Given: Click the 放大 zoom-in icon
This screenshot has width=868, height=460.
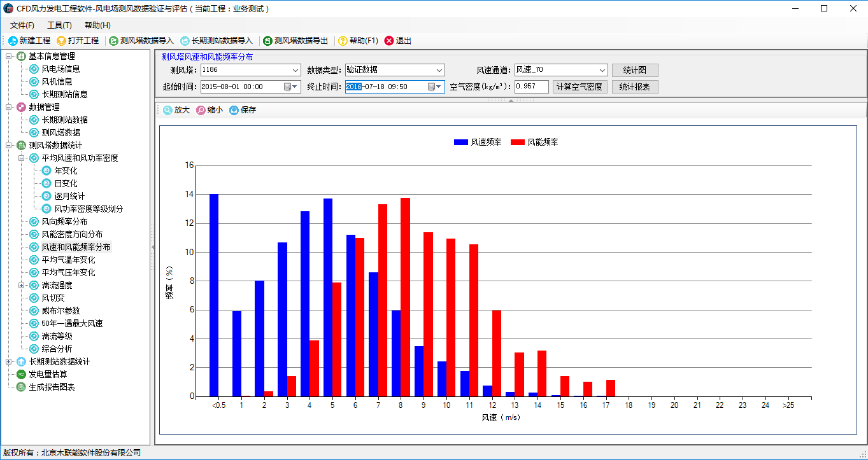Looking at the screenshot, I should pyautogui.click(x=167, y=110).
